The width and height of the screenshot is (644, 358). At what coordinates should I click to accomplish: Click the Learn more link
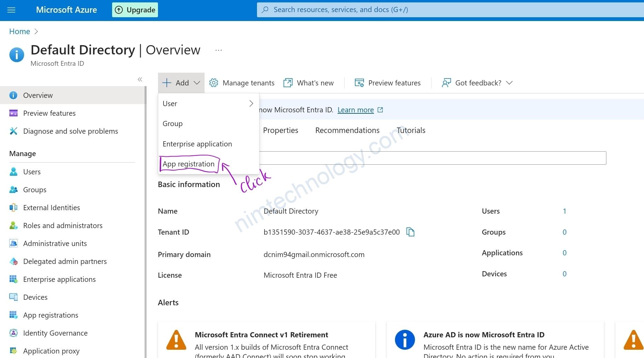[x=355, y=110]
